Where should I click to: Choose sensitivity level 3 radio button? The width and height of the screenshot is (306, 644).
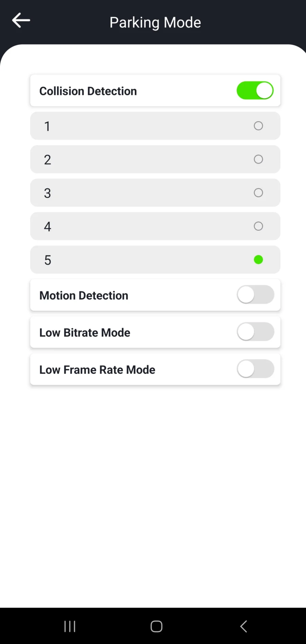point(258,193)
